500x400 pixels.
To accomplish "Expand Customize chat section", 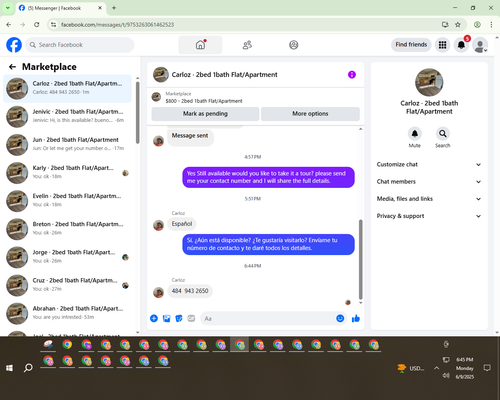I will [429, 164].
